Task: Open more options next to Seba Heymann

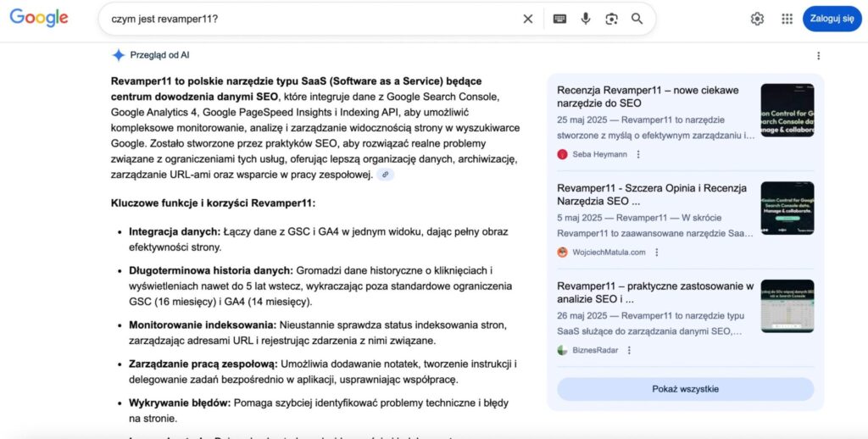Action: [x=638, y=154]
